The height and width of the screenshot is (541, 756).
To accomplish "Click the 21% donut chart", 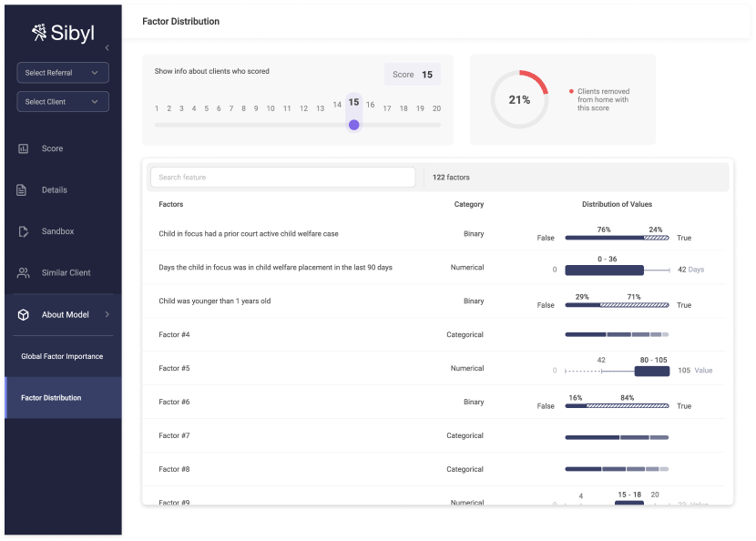I will click(519, 99).
